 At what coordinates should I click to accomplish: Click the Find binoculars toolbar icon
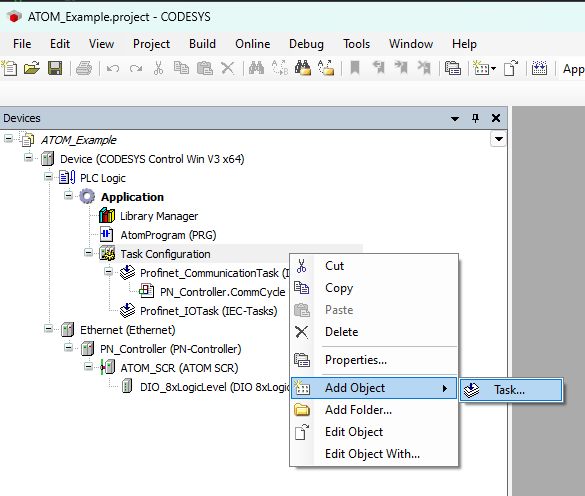click(257, 68)
